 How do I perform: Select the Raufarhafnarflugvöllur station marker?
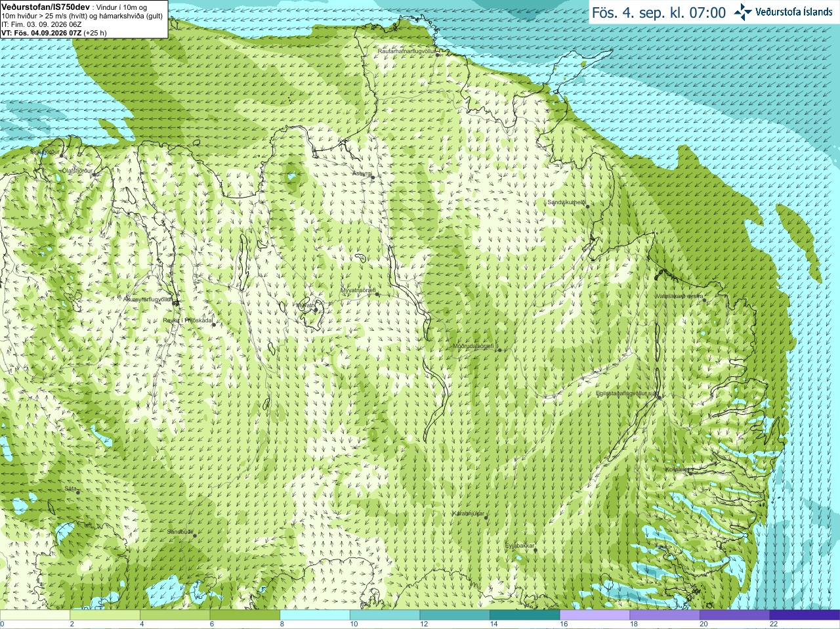438,54
